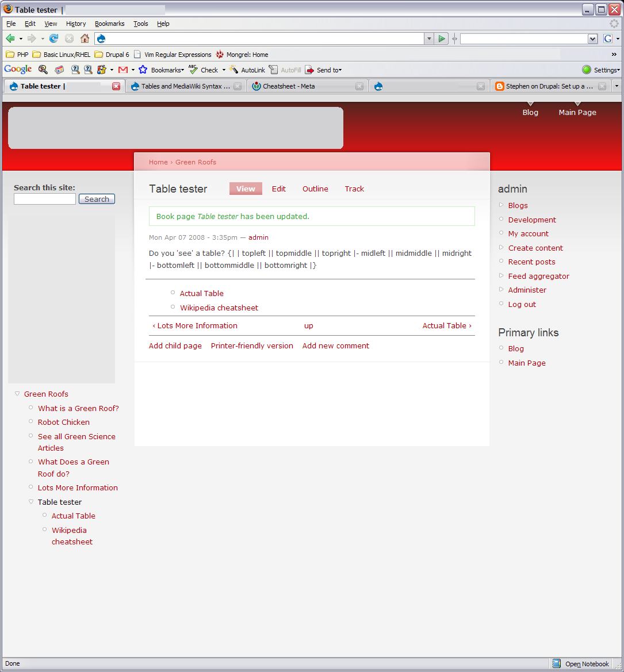Click the Bookmarks star icon in Google toolbar
This screenshot has width=624, height=672.
click(143, 70)
